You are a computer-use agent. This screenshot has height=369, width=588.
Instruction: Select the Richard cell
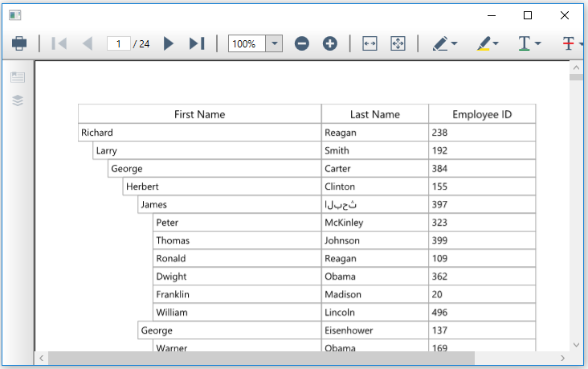(199, 133)
